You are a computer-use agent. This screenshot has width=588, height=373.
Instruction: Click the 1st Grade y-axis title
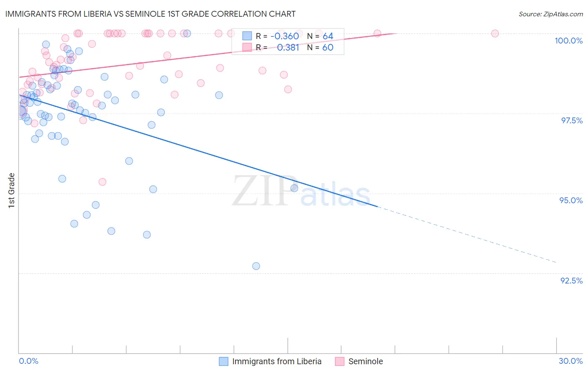pos(12,190)
